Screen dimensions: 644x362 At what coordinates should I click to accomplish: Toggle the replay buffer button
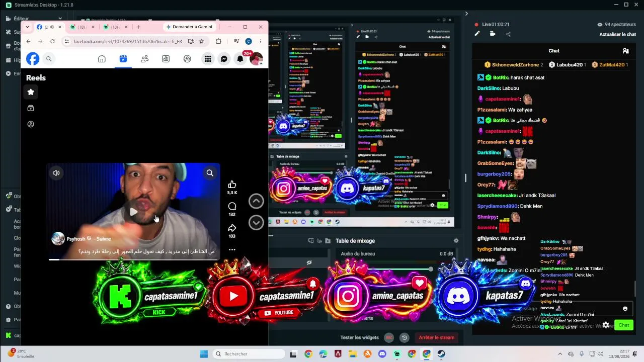404,337
